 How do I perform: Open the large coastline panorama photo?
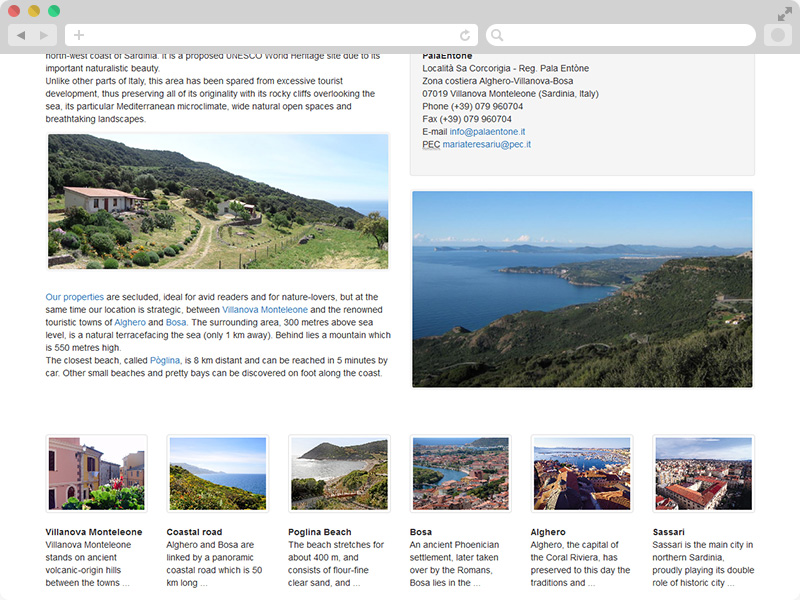coord(582,289)
